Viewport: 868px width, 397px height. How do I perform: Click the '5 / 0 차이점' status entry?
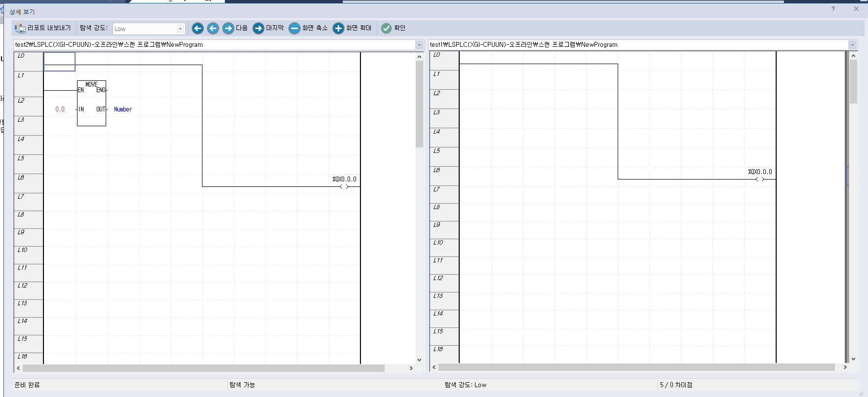(676, 385)
